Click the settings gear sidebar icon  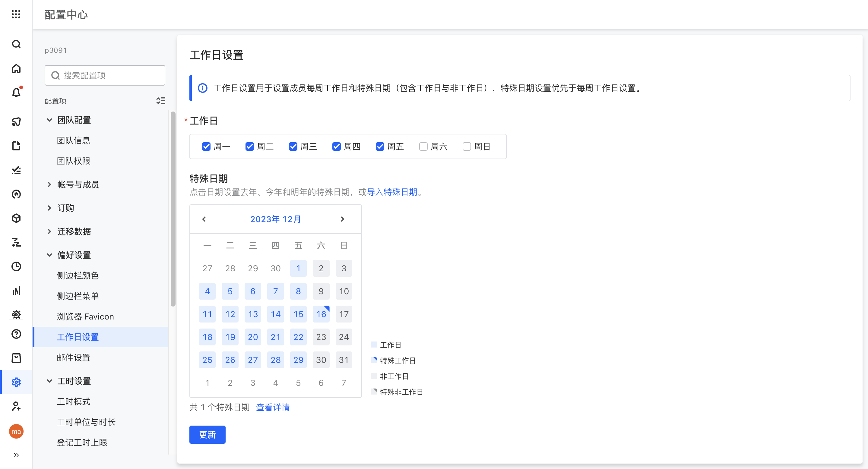click(x=16, y=382)
